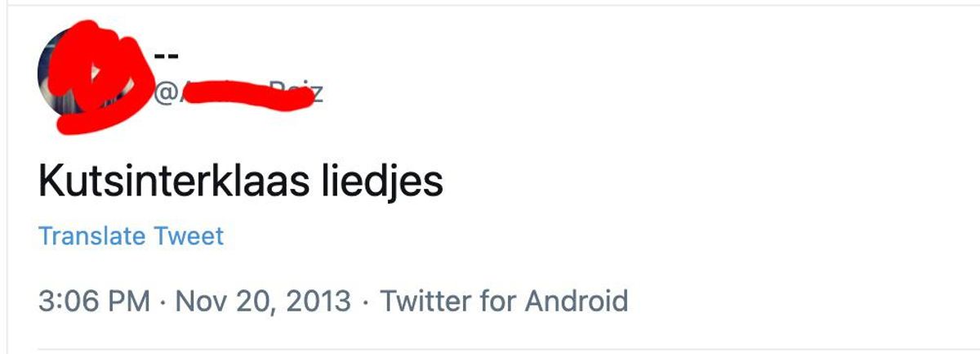
Task: Click the dot separator after 3:06 PM
Action: click(x=163, y=302)
